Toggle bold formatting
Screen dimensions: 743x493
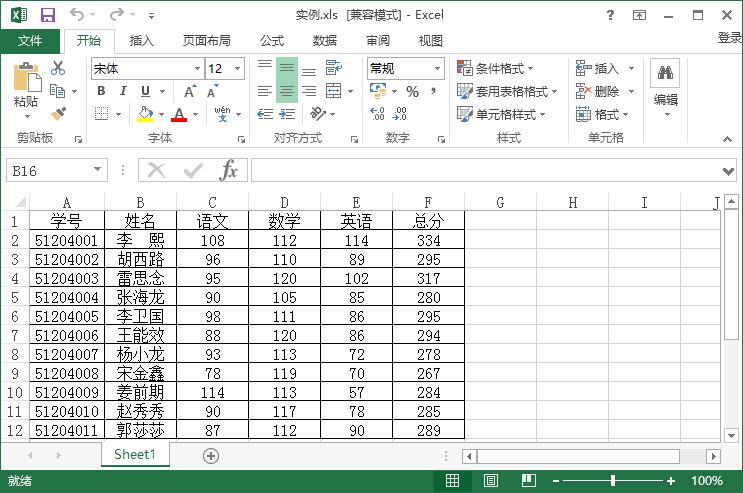click(x=101, y=91)
